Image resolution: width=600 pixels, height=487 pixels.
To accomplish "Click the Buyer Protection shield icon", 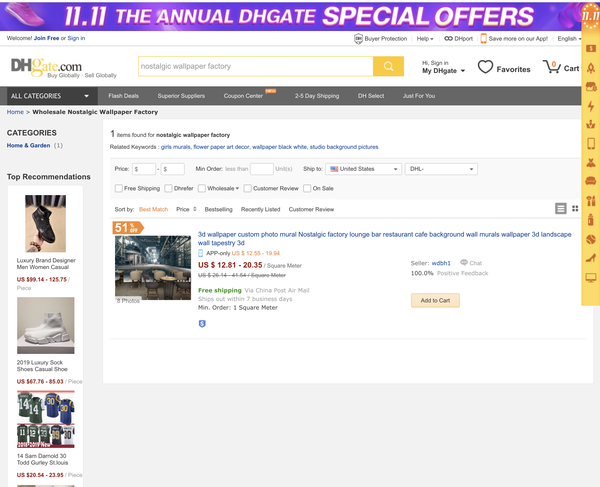I will point(358,39).
